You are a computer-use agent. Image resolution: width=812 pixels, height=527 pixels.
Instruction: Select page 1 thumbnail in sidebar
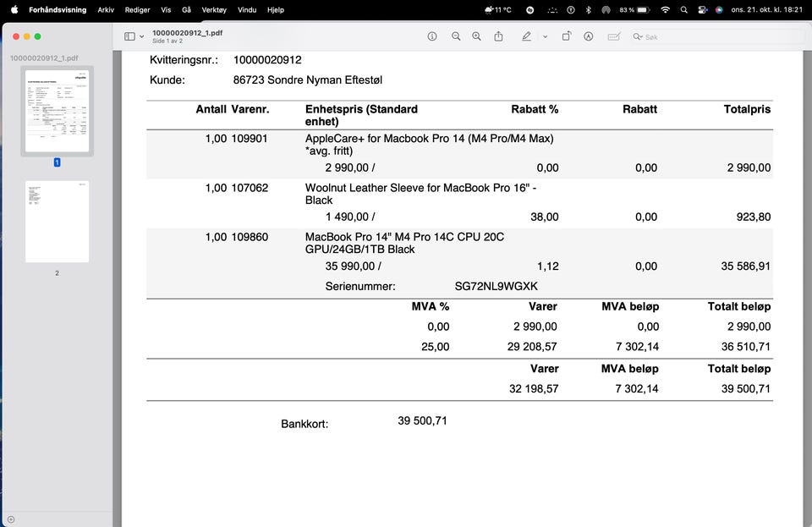(x=57, y=111)
